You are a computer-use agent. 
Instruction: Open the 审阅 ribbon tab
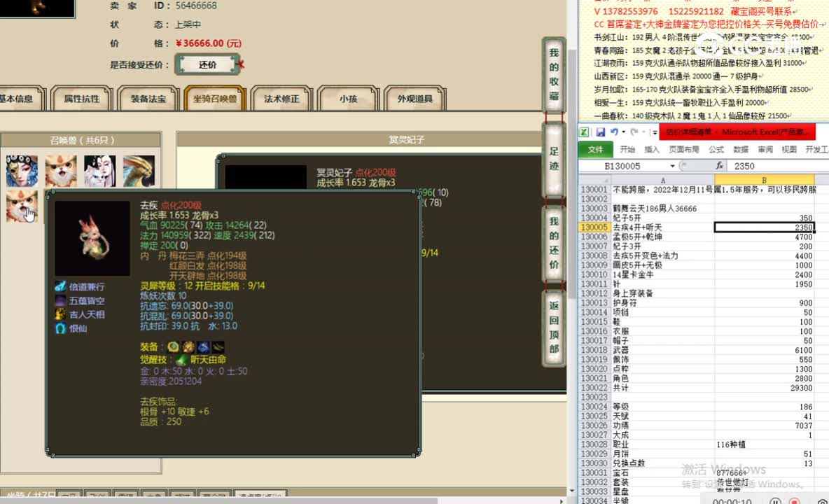pyautogui.click(x=765, y=150)
